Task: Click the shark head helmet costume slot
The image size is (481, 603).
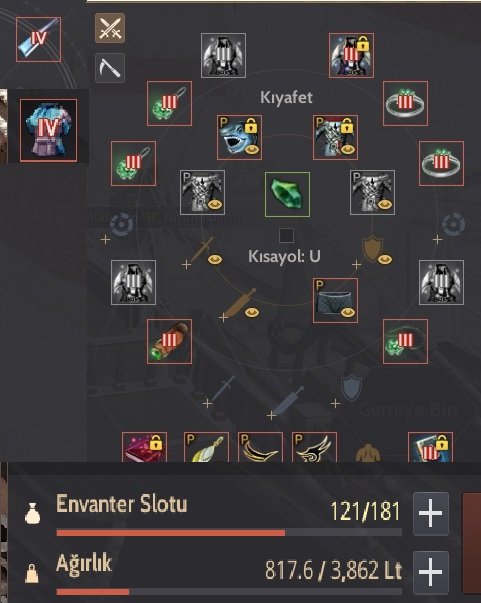Action: pyautogui.click(x=240, y=137)
